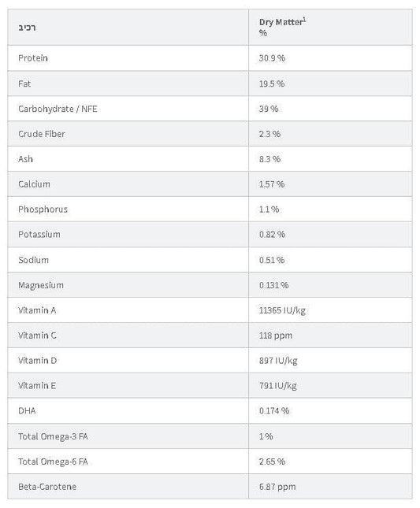Click the DHA value 0.174 %
The image size is (420, 508).
274,411
